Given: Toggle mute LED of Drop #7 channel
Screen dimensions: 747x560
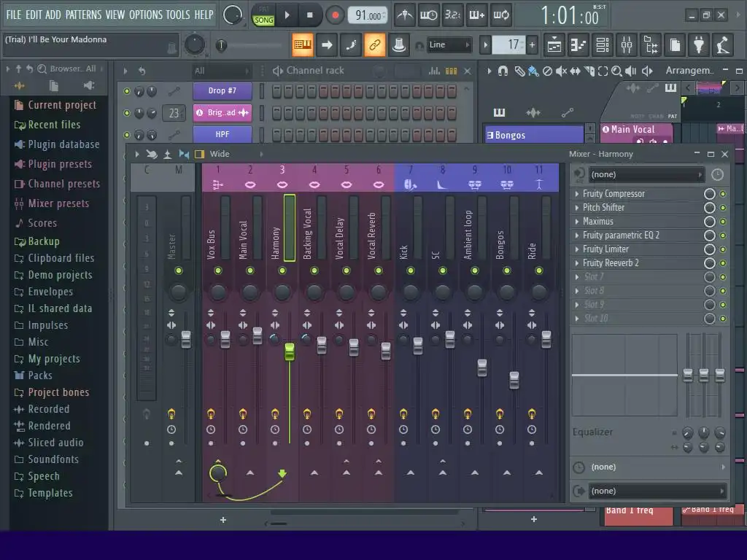Looking at the screenshot, I should tap(127, 91).
